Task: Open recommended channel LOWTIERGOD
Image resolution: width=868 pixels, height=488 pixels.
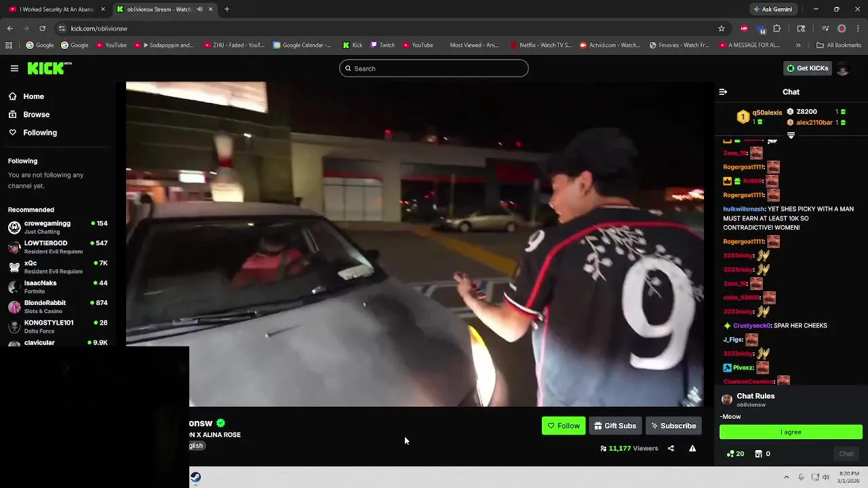Action: tap(58, 247)
